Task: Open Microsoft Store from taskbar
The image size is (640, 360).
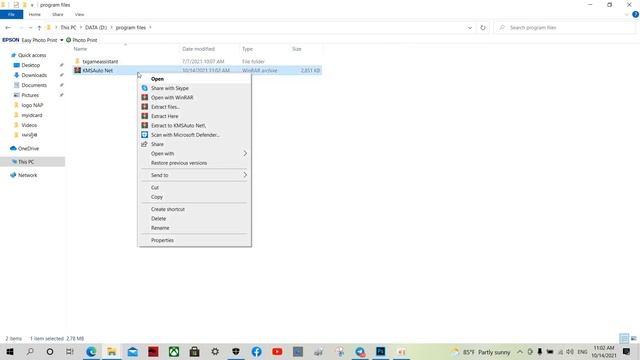Action: (x=194, y=351)
